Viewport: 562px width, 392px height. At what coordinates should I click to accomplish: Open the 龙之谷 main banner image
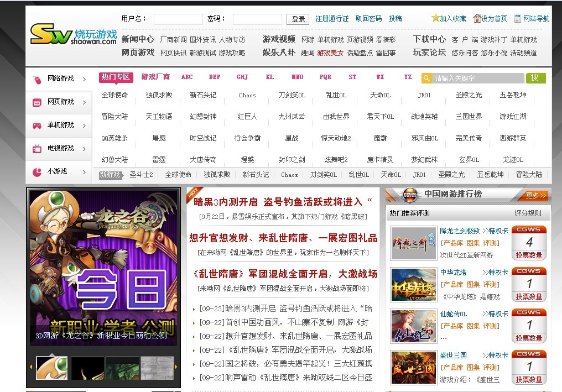(103, 268)
